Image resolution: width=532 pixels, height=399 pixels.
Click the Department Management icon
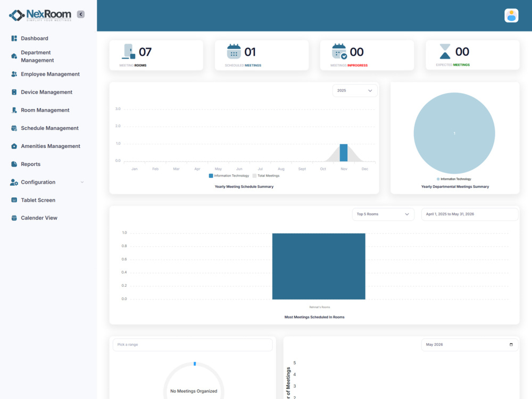coord(14,56)
